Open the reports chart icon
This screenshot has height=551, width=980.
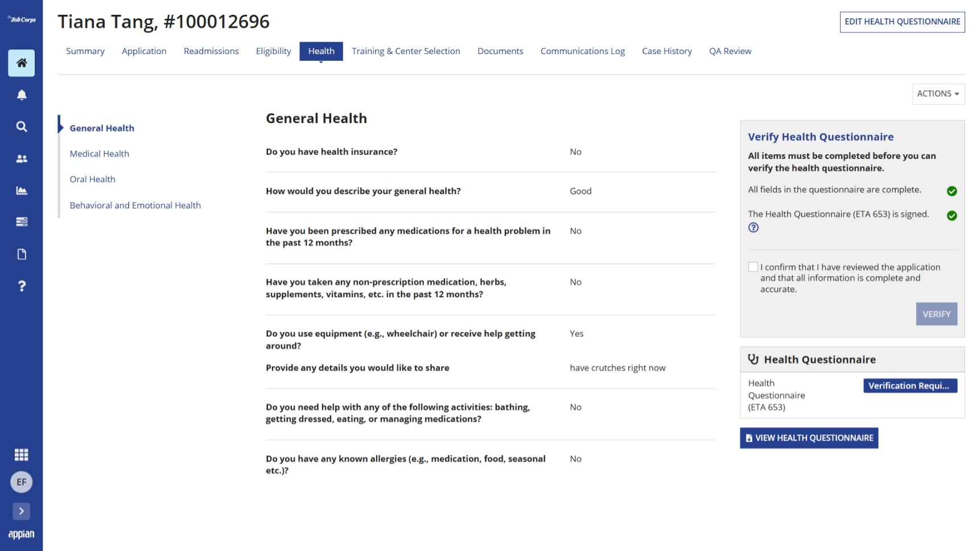(x=21, y=190)
